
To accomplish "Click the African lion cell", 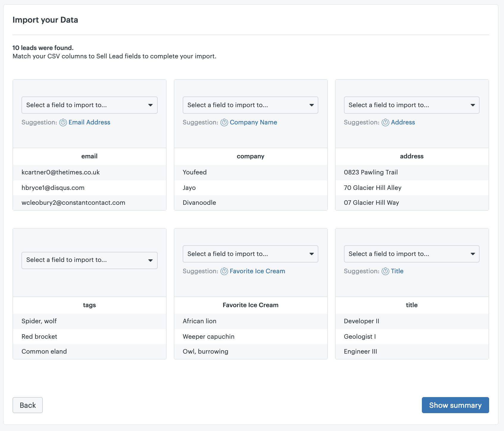I will coord(251,321).
